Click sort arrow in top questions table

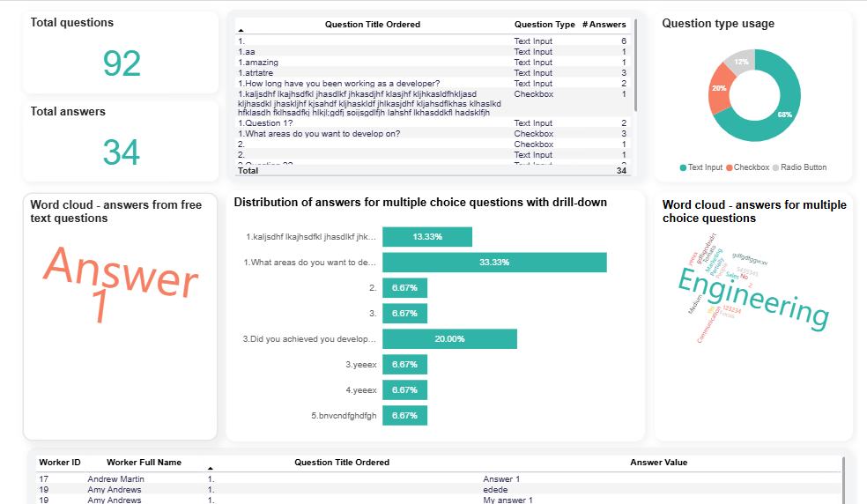241,31
